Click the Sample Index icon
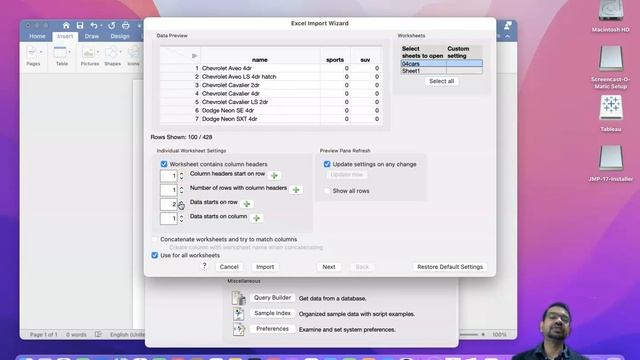 (x=238, y=314)
